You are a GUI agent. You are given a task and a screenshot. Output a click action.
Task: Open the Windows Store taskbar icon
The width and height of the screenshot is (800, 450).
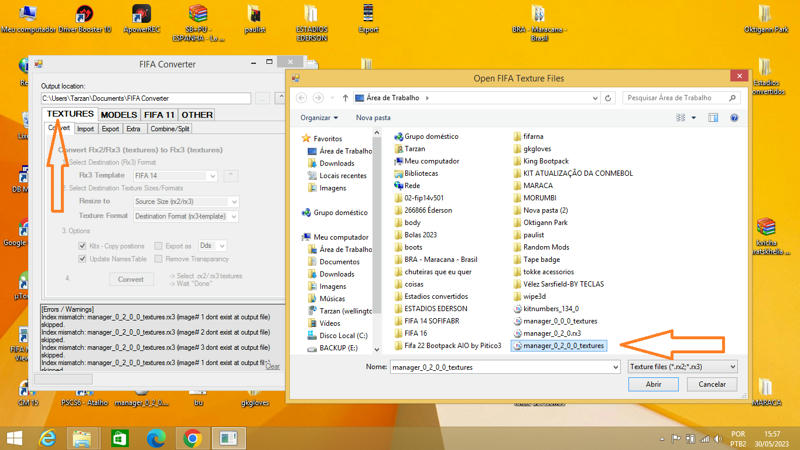click(119, 438)
